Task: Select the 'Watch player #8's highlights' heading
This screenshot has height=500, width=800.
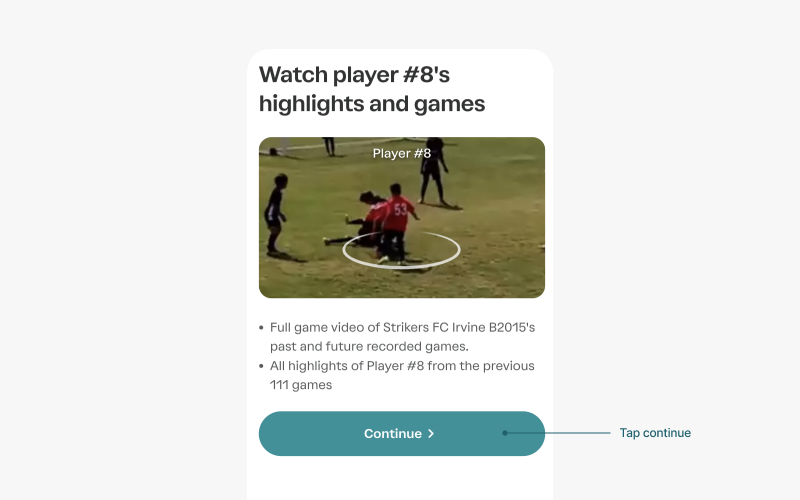Action: click(372, 89)
